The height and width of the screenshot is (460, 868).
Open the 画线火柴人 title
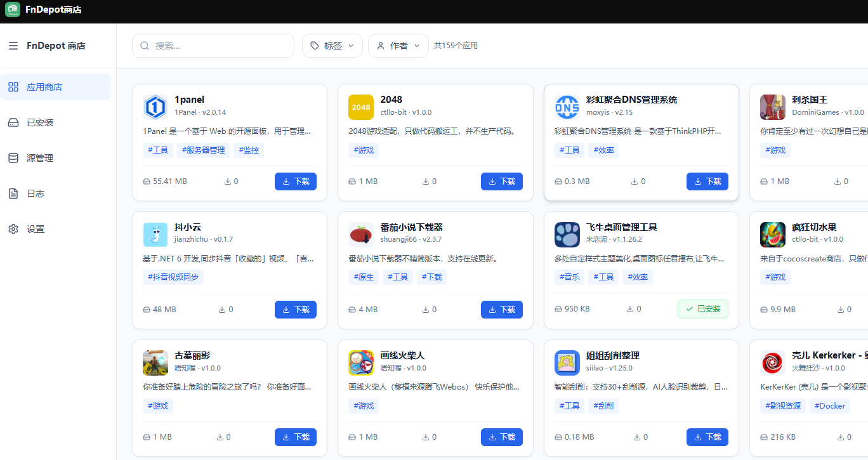(403, 355)
